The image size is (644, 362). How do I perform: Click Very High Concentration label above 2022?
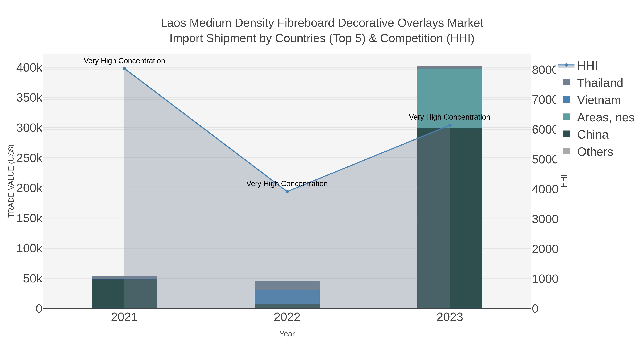287,184
